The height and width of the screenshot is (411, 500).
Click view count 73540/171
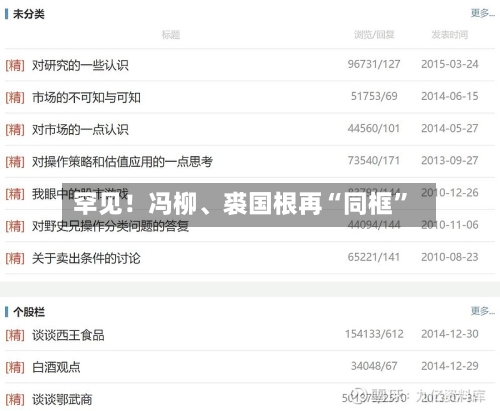tap(374, 161)
